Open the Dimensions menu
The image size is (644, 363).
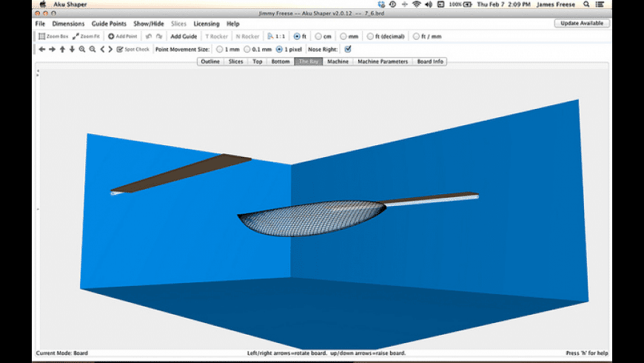tap(68, 24)
